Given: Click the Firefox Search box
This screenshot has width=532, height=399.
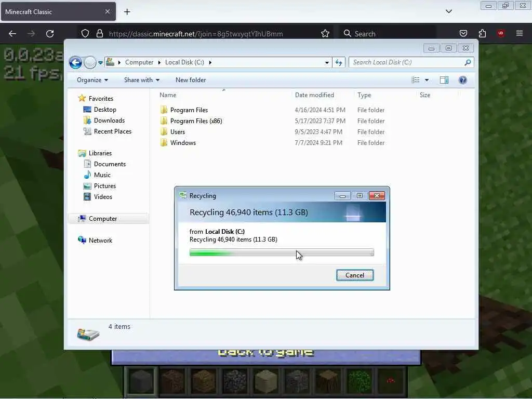Looking at the screenshot, I should click(387, 34).
